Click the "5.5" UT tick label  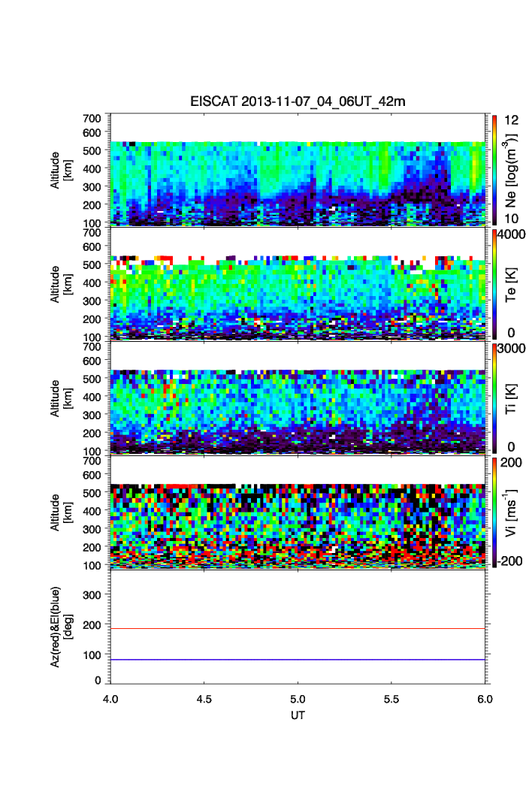(x=391, y=700)
